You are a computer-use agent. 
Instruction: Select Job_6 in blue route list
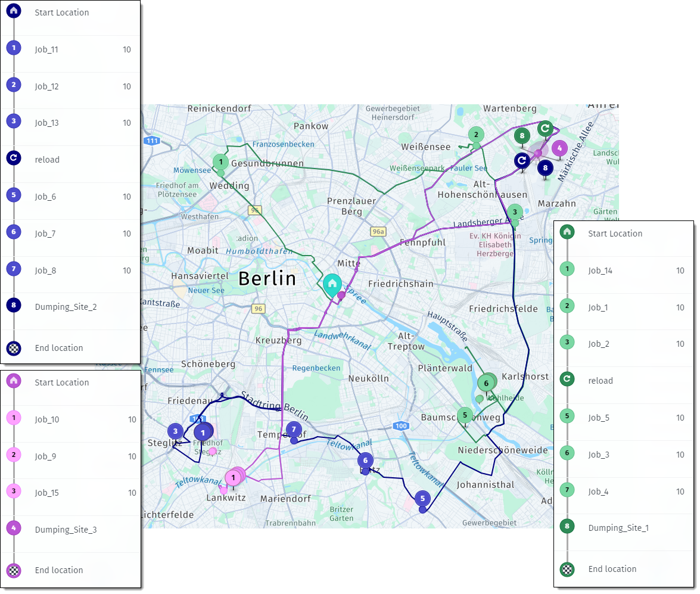70,197
